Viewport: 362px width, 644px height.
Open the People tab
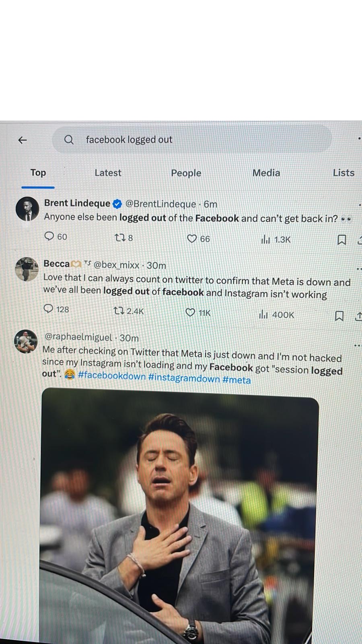186,173
